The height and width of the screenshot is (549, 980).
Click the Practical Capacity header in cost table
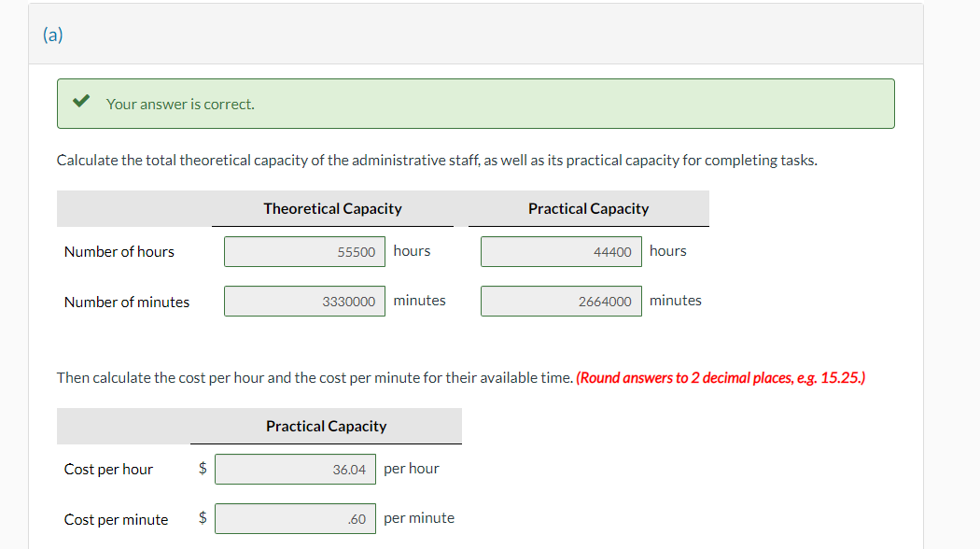pos(326,426)
